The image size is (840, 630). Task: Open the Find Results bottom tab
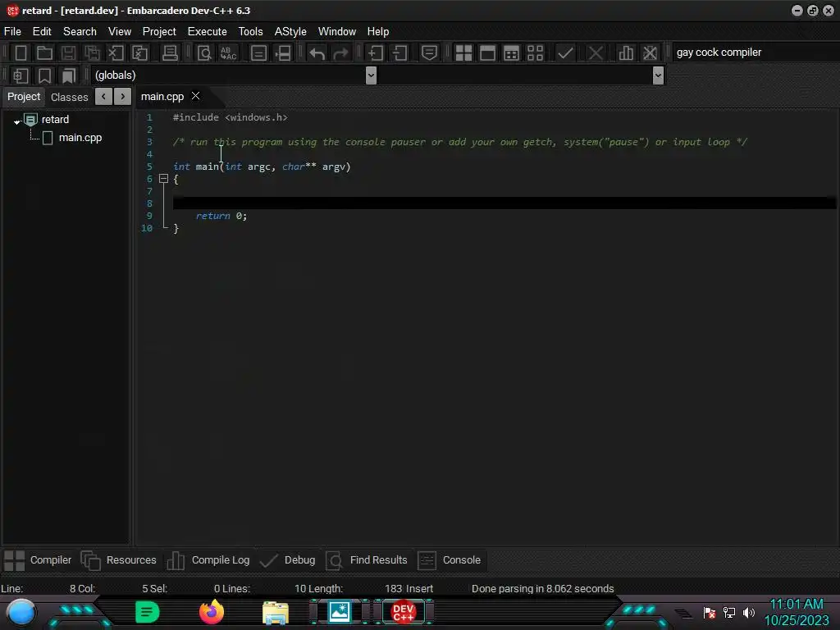367,560
